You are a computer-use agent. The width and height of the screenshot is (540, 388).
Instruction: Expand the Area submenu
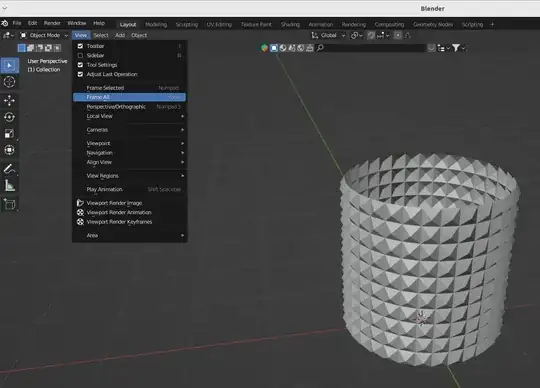(130, 235)
